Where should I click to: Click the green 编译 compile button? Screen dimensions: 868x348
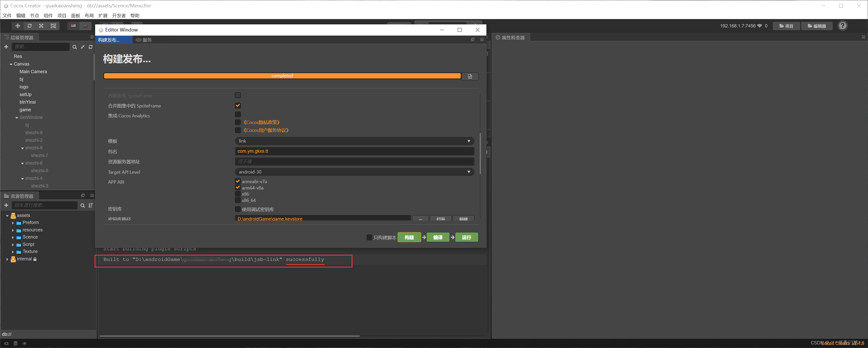click(x=438, y=238)
